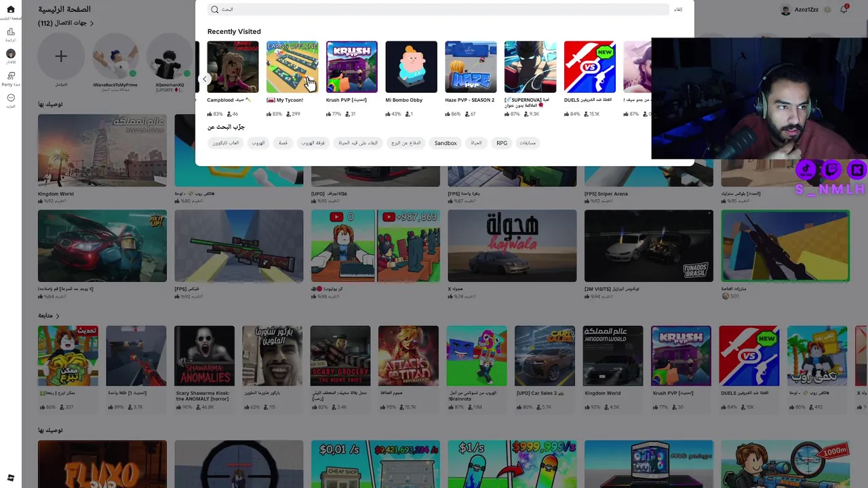Open the TUNADOS BRASIL car card
Screen dimensions: 868x488
[x=649, y=245]
